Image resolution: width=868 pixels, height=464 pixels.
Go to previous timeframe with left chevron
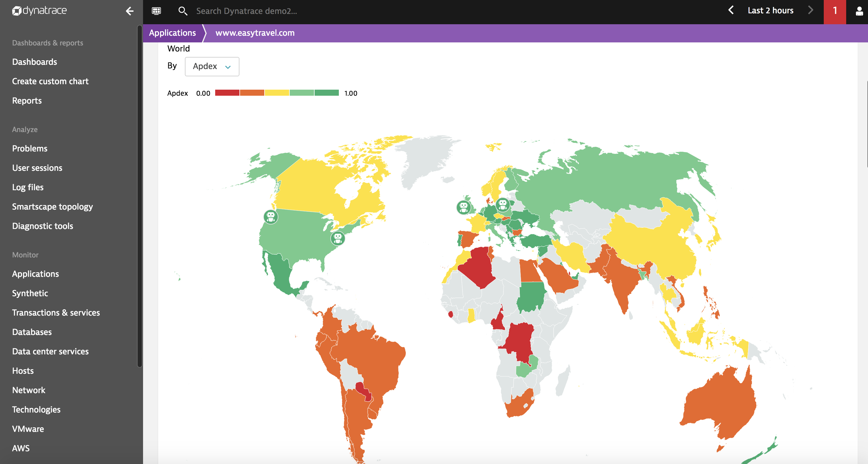point(730,10)
